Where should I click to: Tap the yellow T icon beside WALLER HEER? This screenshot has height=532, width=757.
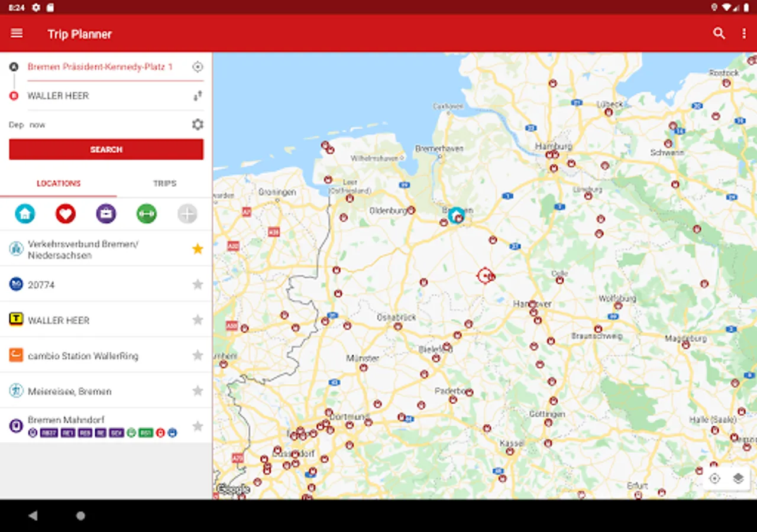coord(16,320)
